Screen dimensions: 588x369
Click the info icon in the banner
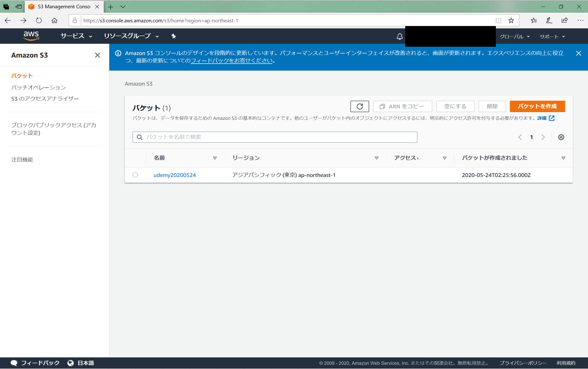click(x=118, y=53)
